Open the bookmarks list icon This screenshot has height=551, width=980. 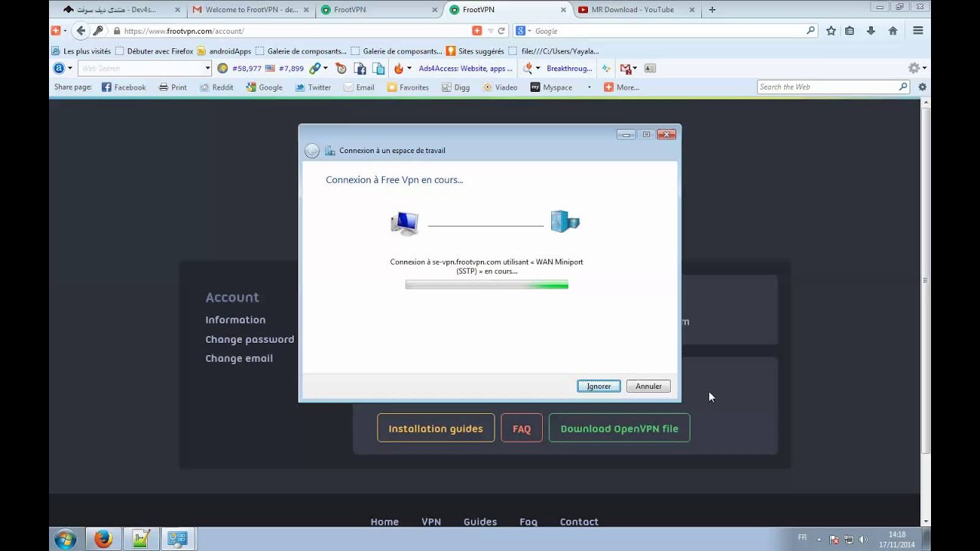coord(850,31)
